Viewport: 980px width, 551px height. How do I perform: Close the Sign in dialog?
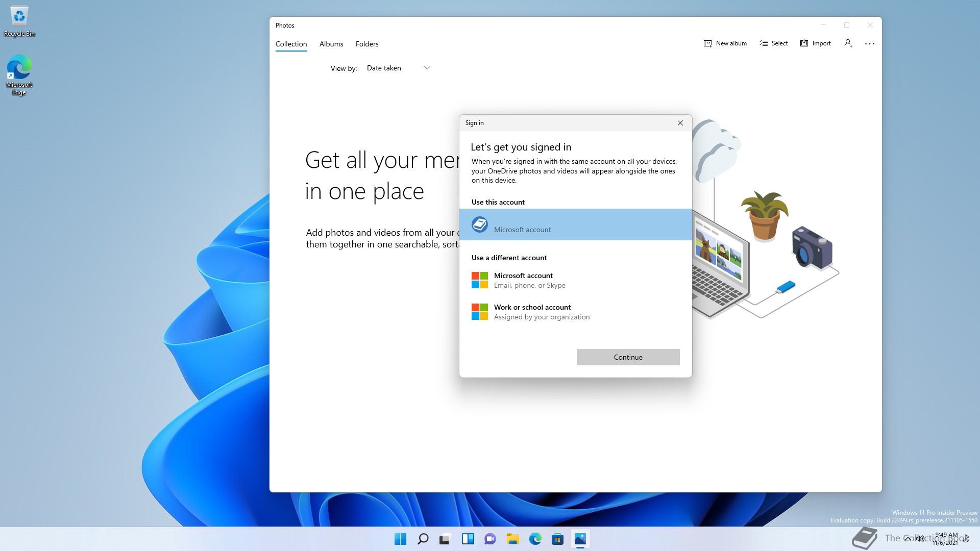pos(680,123)
